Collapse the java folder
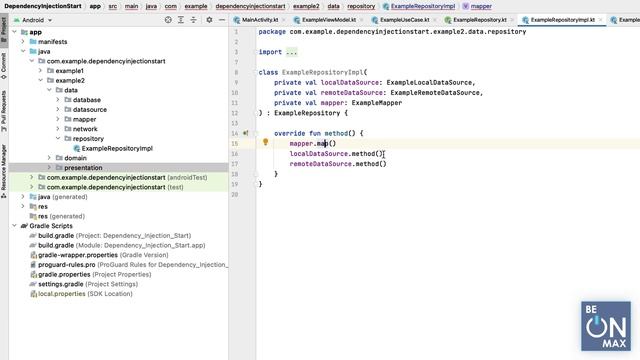The image size is (640, 360). coord(23,51)
